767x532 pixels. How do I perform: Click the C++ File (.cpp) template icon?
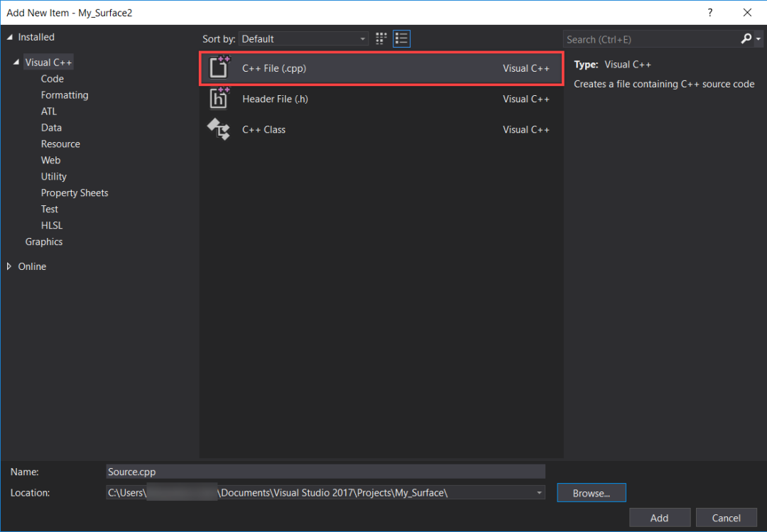point(219,67)
